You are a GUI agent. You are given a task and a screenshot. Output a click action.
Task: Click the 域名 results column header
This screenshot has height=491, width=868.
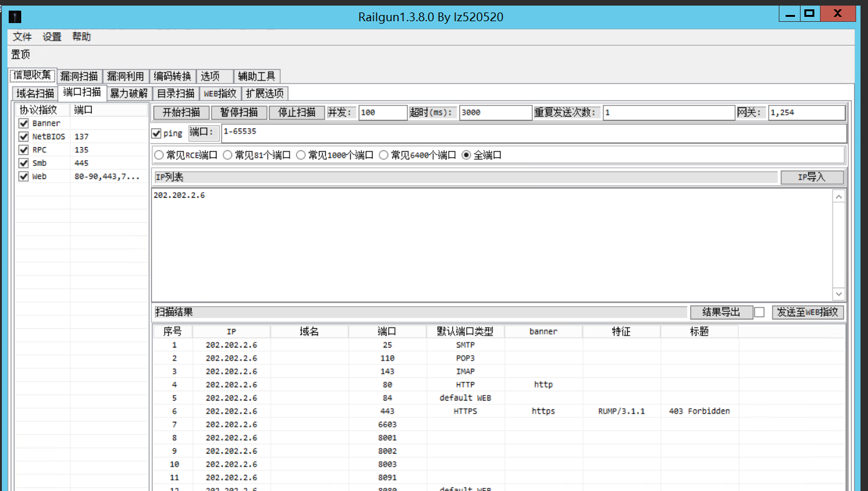pos(310,331)
